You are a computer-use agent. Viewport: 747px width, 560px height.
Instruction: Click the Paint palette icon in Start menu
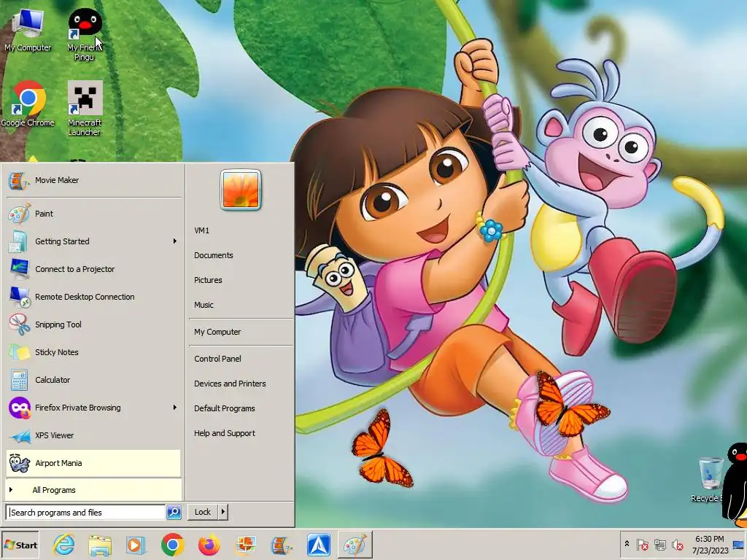(20, 214)
